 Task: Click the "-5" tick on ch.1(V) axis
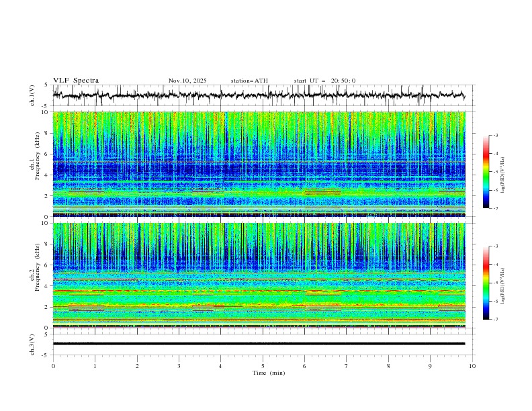pyautogui.click(x=45, y=106)
